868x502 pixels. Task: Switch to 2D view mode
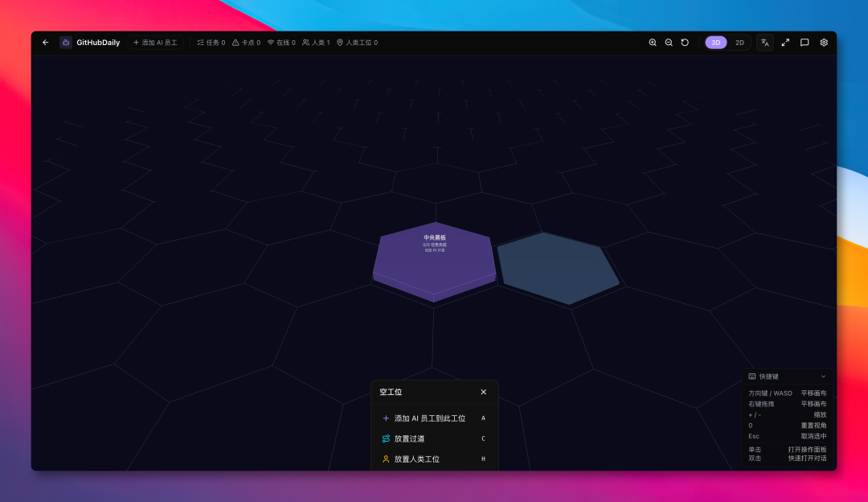click(739, 43)
